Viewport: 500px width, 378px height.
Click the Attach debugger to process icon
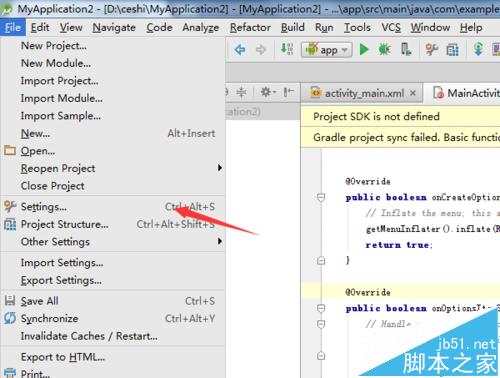[x=406, y=50]
